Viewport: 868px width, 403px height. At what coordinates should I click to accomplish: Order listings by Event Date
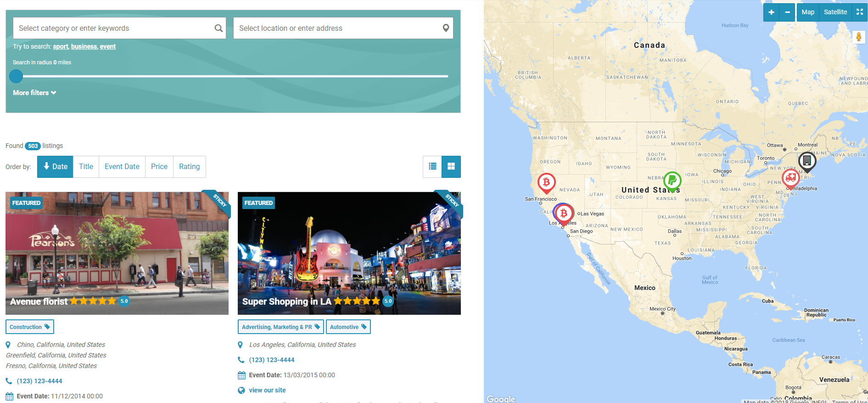122,167
